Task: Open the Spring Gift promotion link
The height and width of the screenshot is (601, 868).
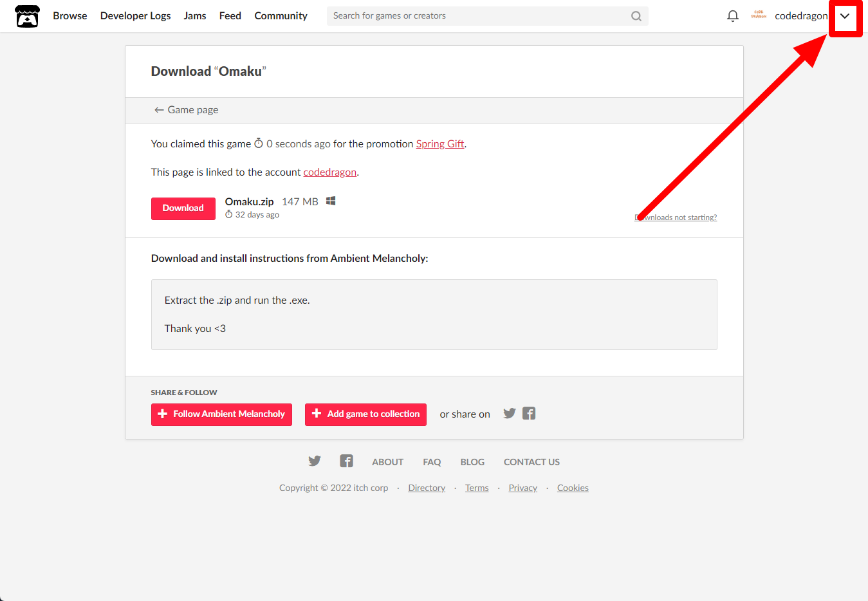Action: click(x=440, y=144)
